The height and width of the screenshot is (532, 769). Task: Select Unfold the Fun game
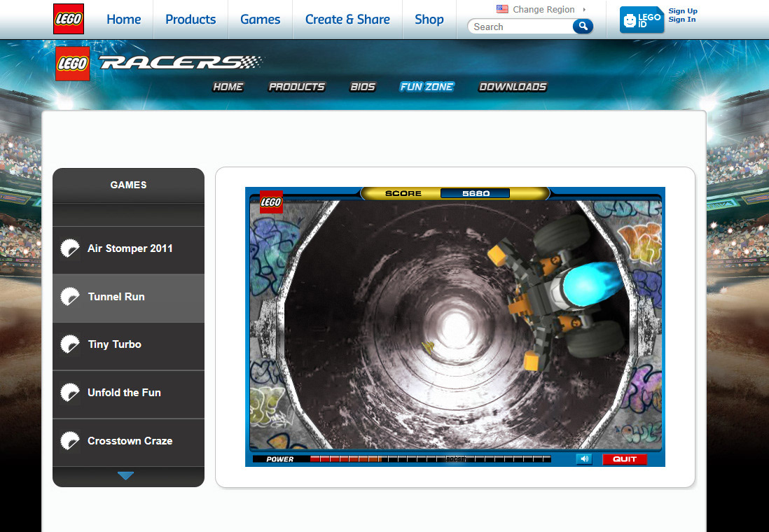[128, 393]
